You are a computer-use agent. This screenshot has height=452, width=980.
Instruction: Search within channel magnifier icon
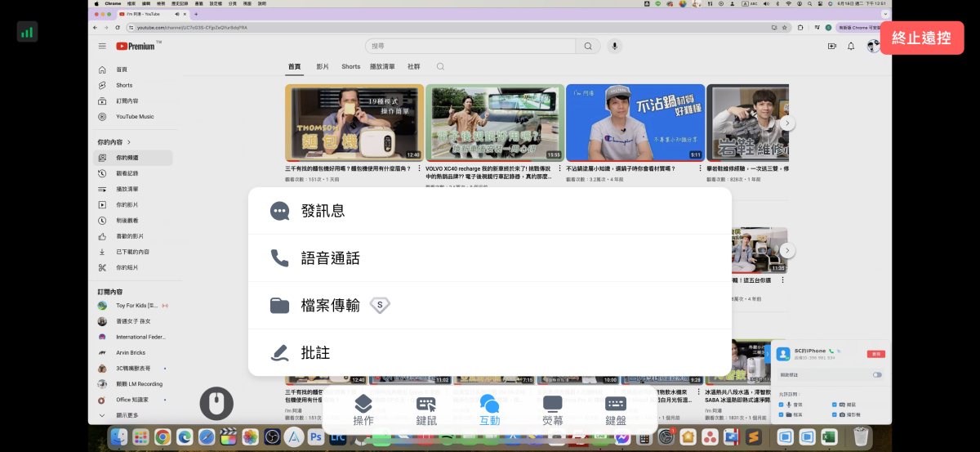coord(441,67)
